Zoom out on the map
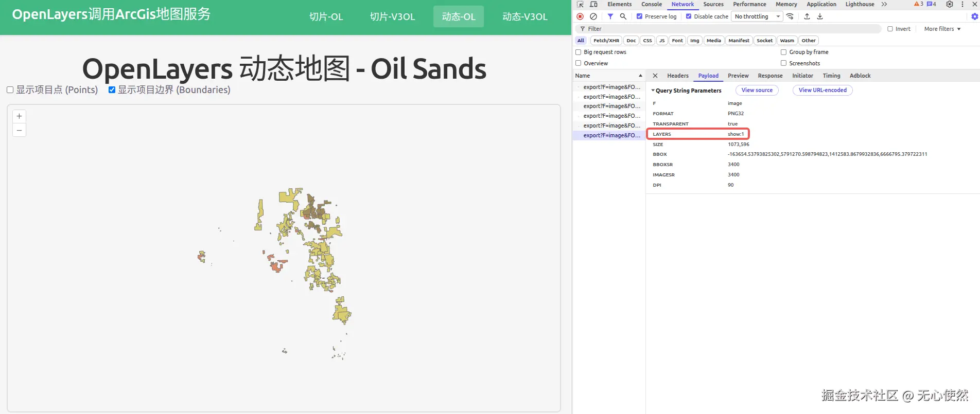The image size is (980, 414). [19, 130]
